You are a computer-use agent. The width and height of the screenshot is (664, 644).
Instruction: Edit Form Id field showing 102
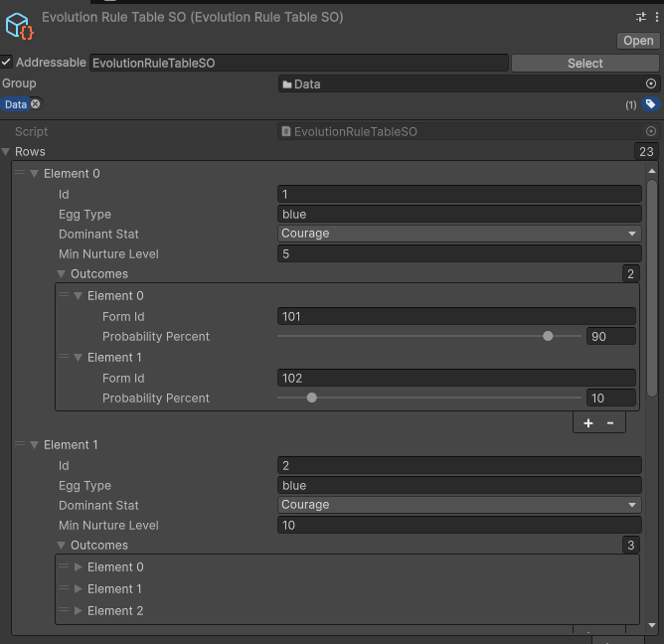(x=456, y=378)
